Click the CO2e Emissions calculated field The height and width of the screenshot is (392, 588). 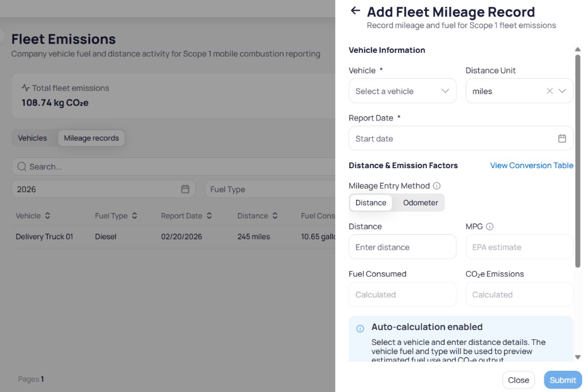coord(519,294)
